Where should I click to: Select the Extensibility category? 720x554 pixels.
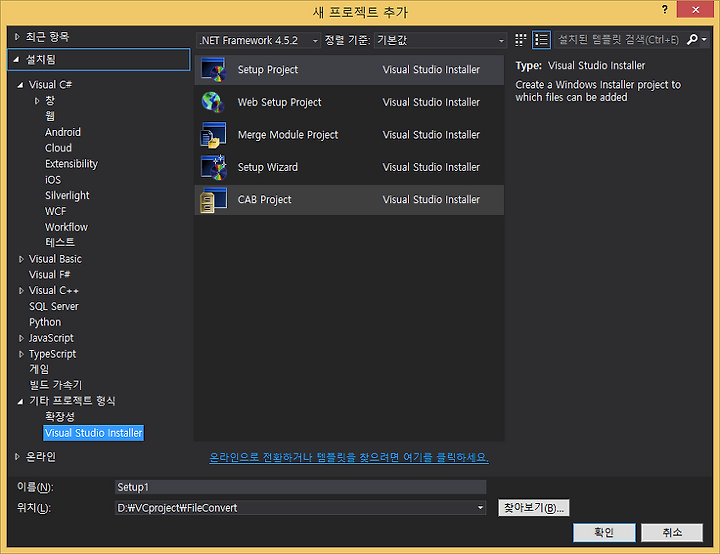[71, 164]
